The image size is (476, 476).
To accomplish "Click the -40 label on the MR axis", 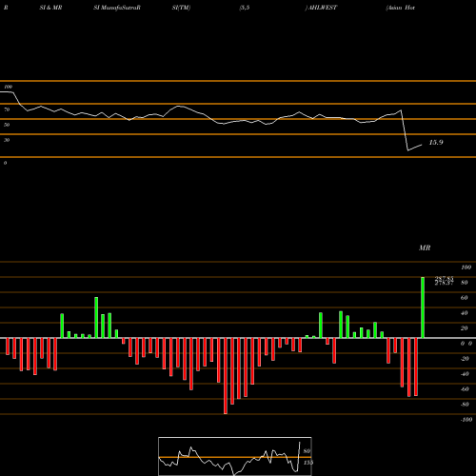I will click(x=465, y=374).
